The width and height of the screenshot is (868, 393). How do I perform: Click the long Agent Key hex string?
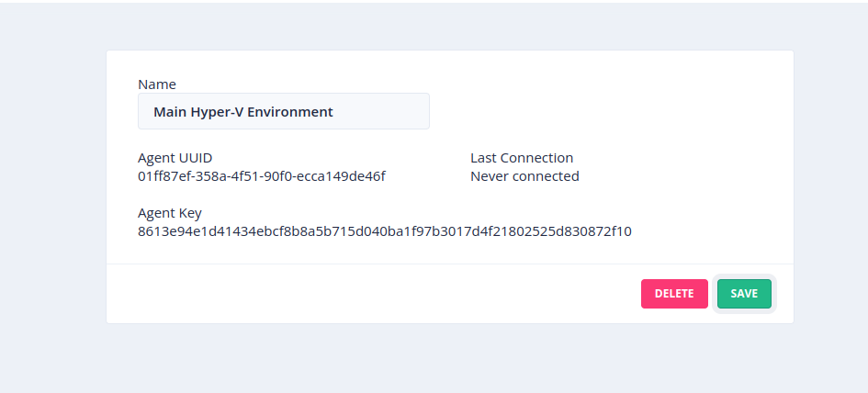click(x=385, y=231)
